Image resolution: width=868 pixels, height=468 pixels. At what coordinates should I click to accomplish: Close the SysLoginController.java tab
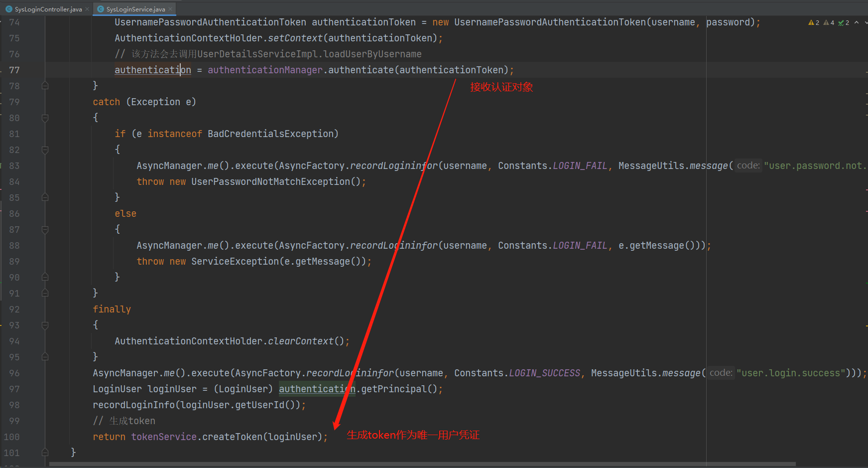tap(87, 9)
